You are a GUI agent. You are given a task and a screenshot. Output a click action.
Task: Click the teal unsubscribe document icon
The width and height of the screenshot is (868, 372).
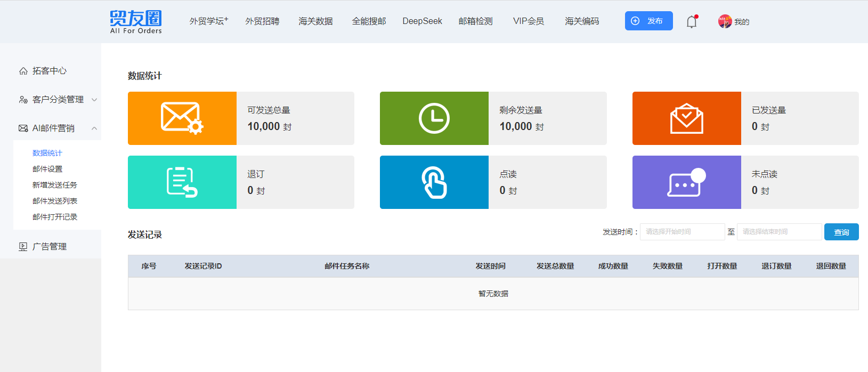[182, 182]
